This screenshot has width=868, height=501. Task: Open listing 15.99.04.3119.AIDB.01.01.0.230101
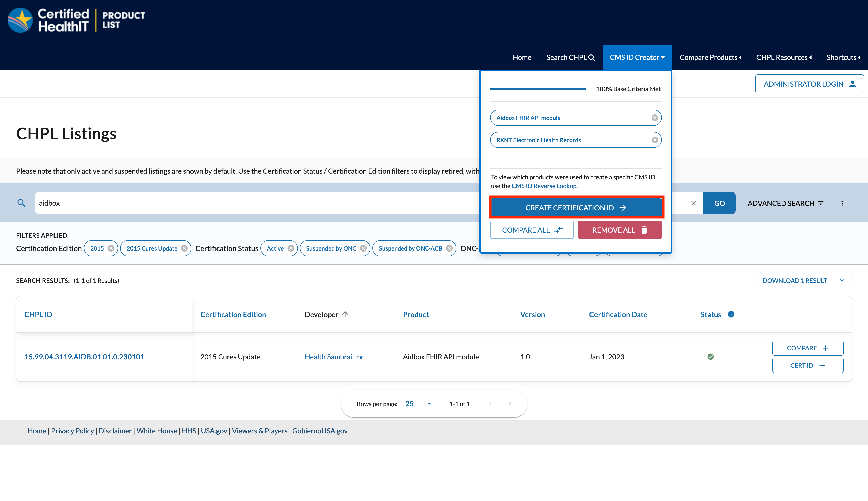point(84,357)
